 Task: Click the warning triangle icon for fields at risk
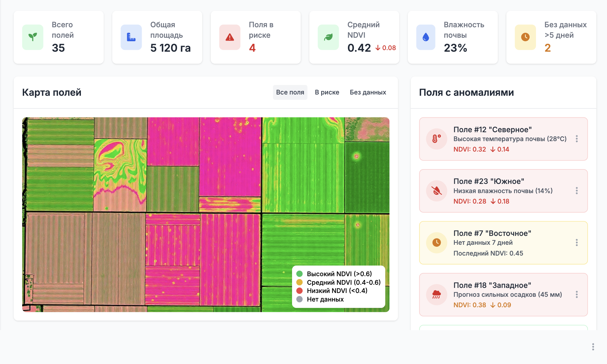point(229,37)
